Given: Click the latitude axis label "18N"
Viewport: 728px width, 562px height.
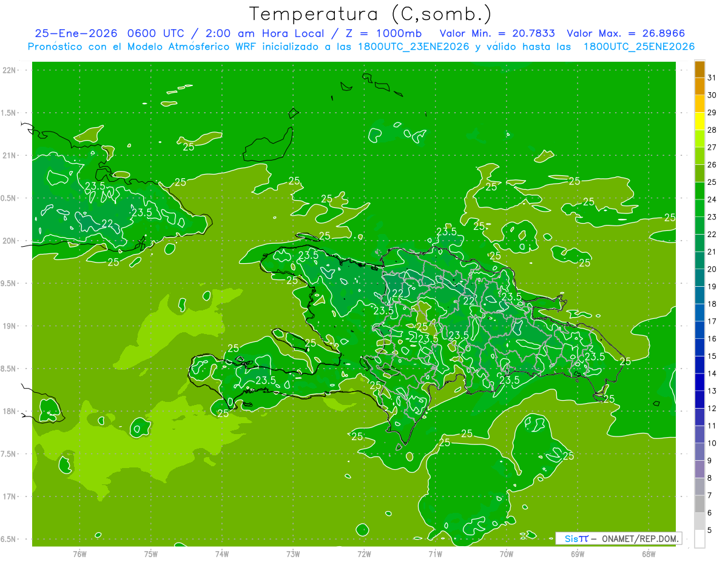Looking at the screenshot, I should 10,412.
